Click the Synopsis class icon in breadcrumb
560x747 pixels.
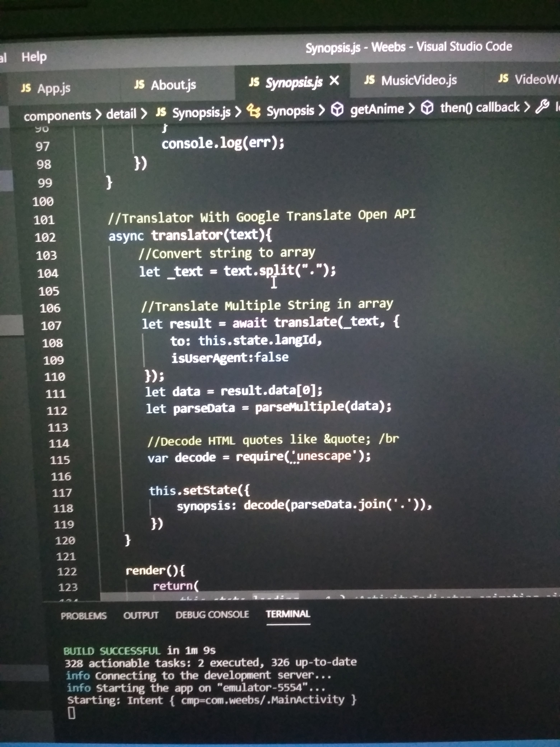[x=253, y=111]
